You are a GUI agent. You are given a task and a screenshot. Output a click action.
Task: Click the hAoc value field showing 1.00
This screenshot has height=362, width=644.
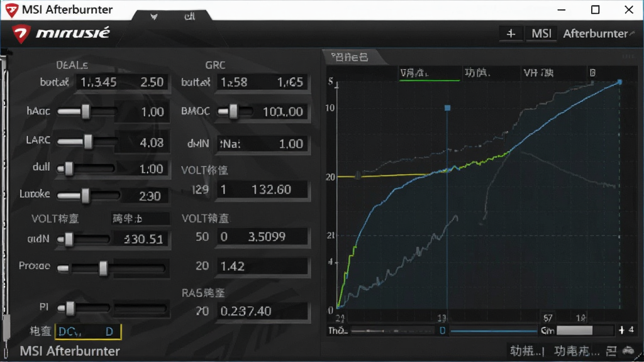tap(142, 112)
